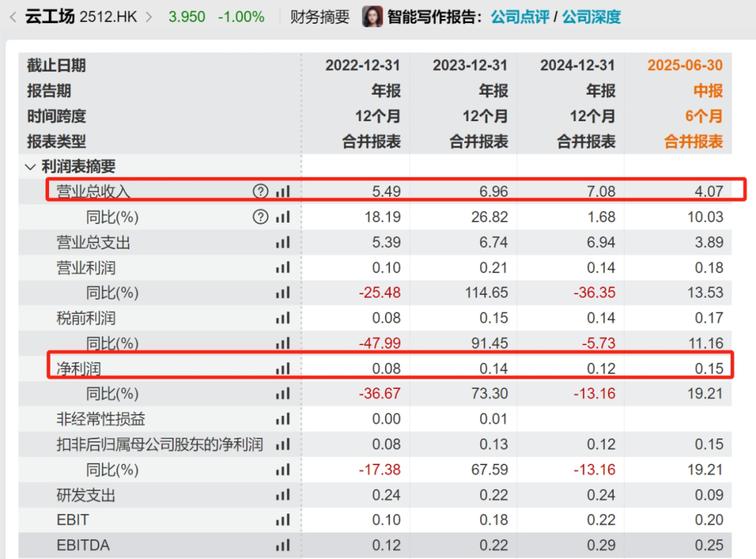Select the 财务摘要 tab
The height and width of the screenshot is (559, 756).
(319, 17)
